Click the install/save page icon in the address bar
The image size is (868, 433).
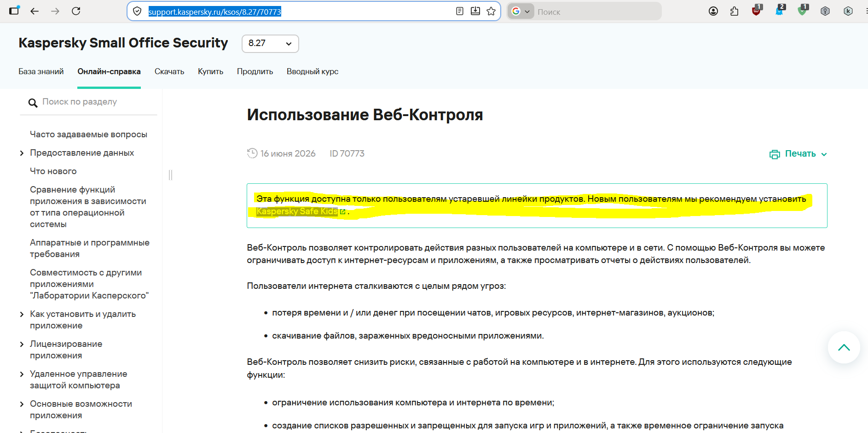pyautogui.click(x=475, y=12)
